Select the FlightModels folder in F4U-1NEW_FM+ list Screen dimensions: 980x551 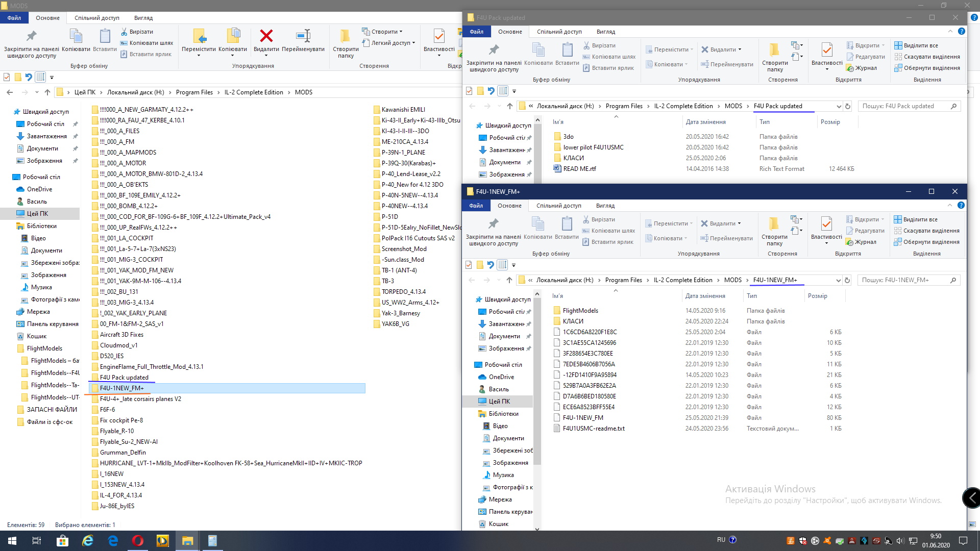[x=580, y=311]
